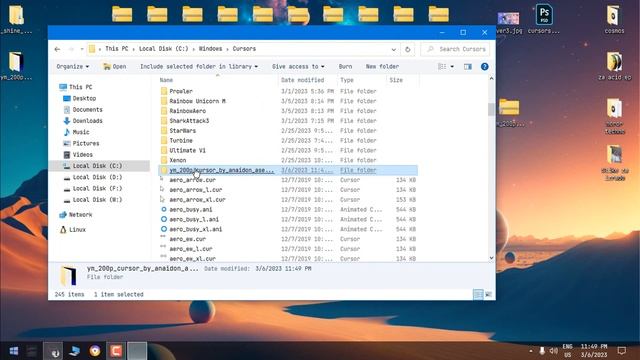The image size is (640, 360).
Task: Switch to details view icon in status bar
Action: (x=478, y=294)
